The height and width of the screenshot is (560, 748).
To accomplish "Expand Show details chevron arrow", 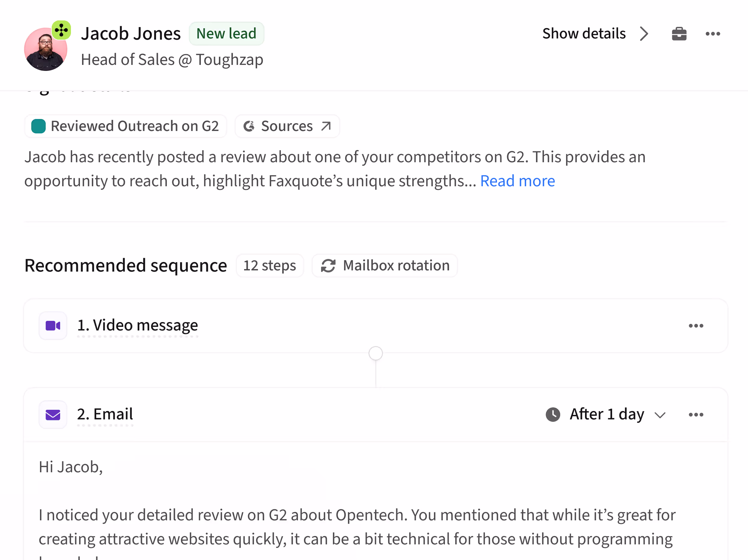I will pyautogui.click(x=644, y=33).
